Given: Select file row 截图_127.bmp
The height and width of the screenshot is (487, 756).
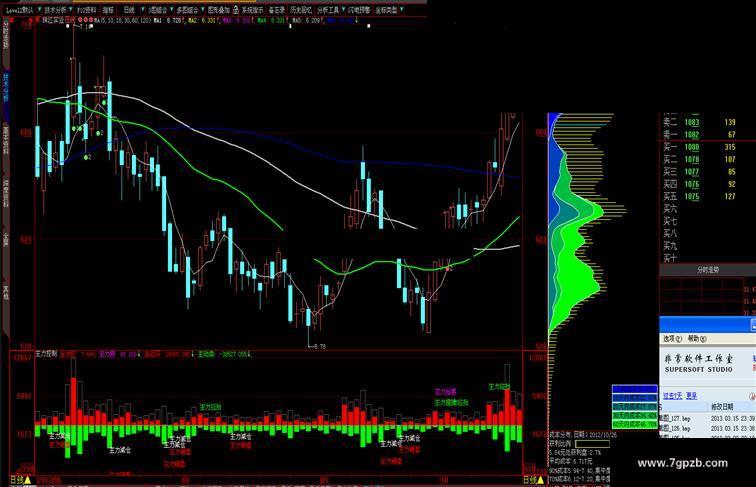Looking at the screenshot, I should pos(708,418).
